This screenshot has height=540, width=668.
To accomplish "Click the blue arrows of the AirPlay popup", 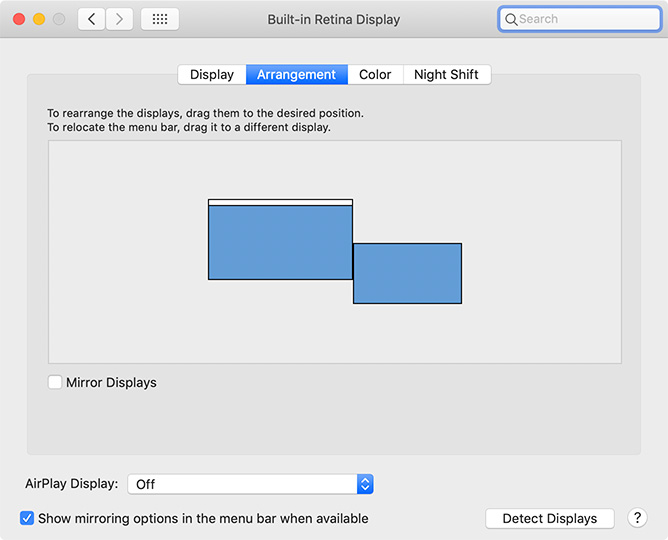I will click(x=365, y=484).
